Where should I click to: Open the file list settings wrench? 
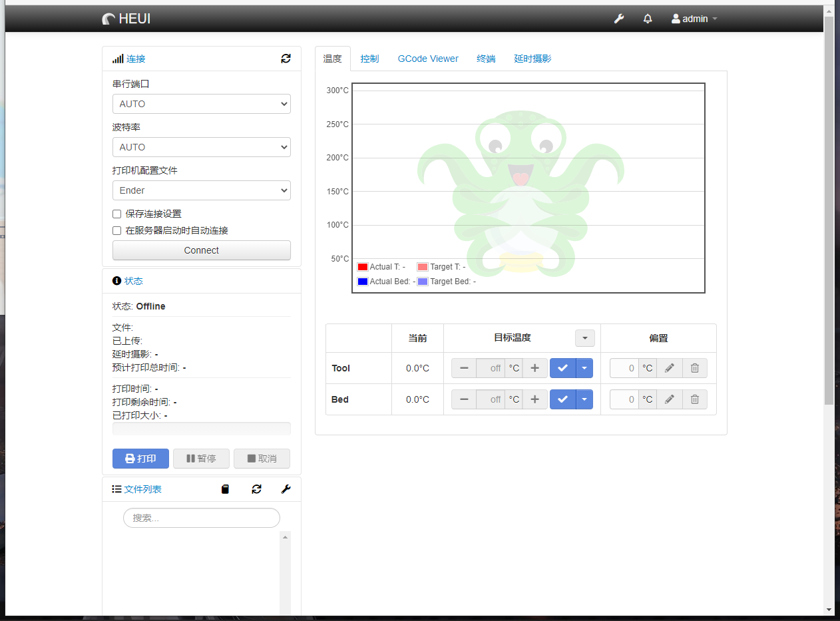pyautogui.click(x=286, y=489)
